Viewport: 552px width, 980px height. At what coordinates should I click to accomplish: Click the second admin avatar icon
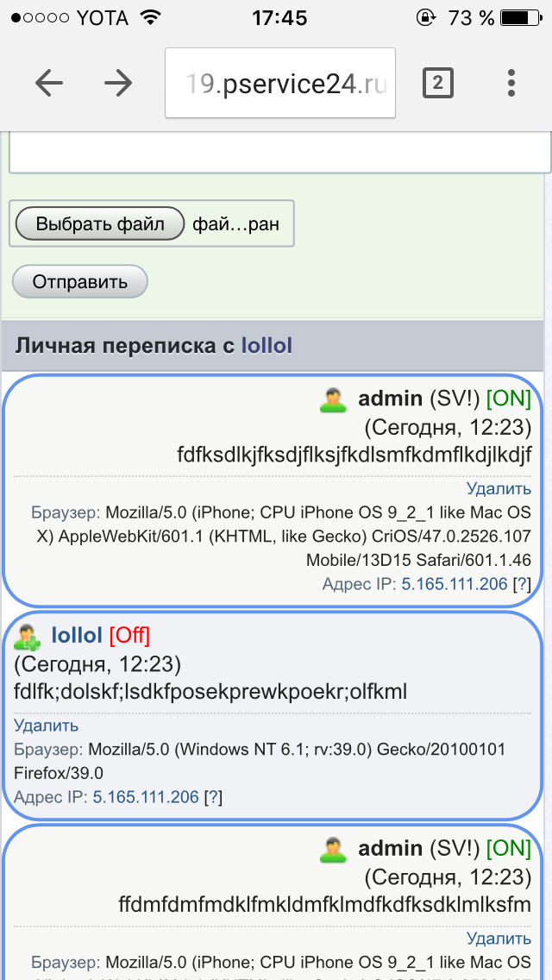[x=333, y=850]
